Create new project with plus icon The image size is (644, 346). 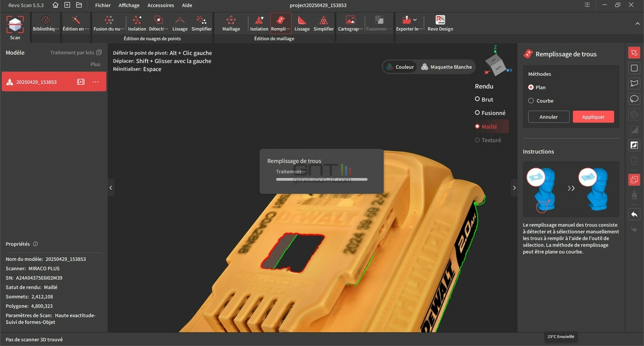[x=67, y=5]
